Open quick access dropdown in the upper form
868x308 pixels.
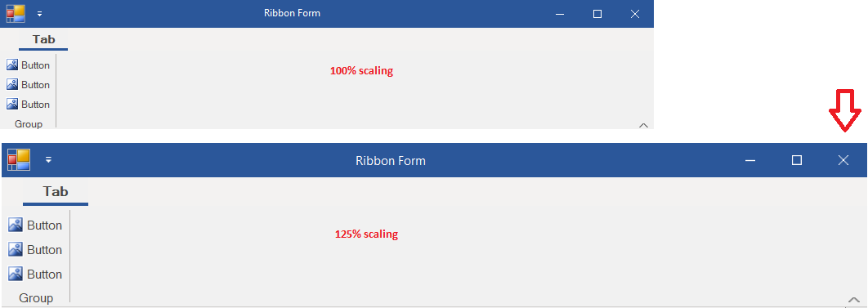pyautogui.click(x=39, y=14)
